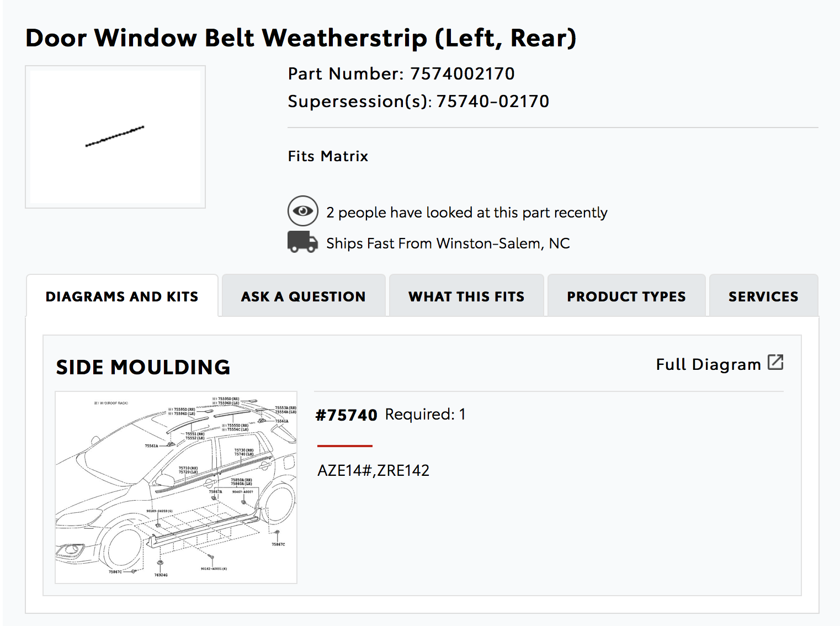Click the Fits Matrix text
The height and width of the screenshot is (626, 840).
coord(328,156)
